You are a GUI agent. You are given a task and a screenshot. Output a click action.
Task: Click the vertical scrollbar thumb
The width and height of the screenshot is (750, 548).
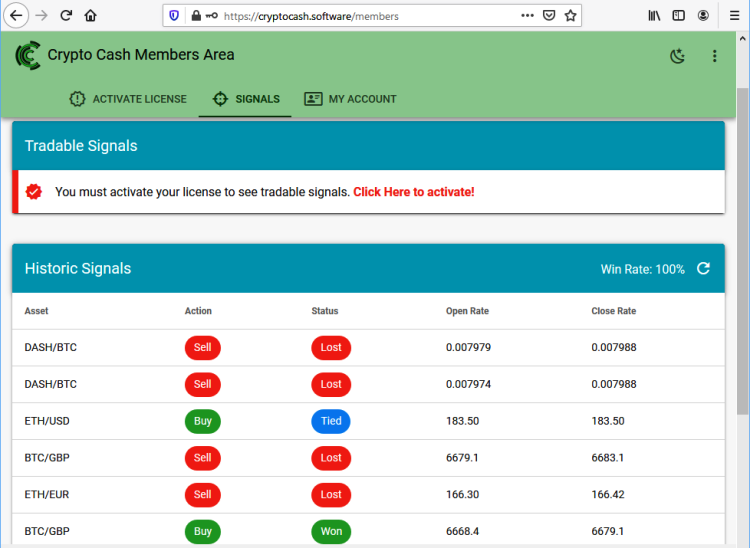point(742,251)
